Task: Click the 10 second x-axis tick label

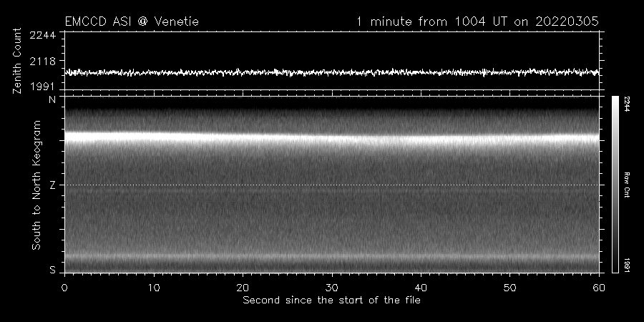Action: click(154, 288)
